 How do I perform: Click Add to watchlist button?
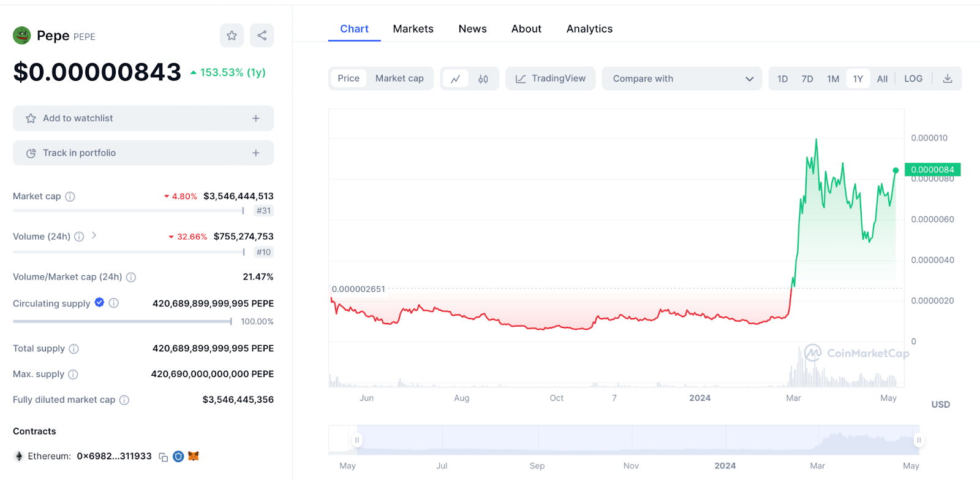(143, 118)
